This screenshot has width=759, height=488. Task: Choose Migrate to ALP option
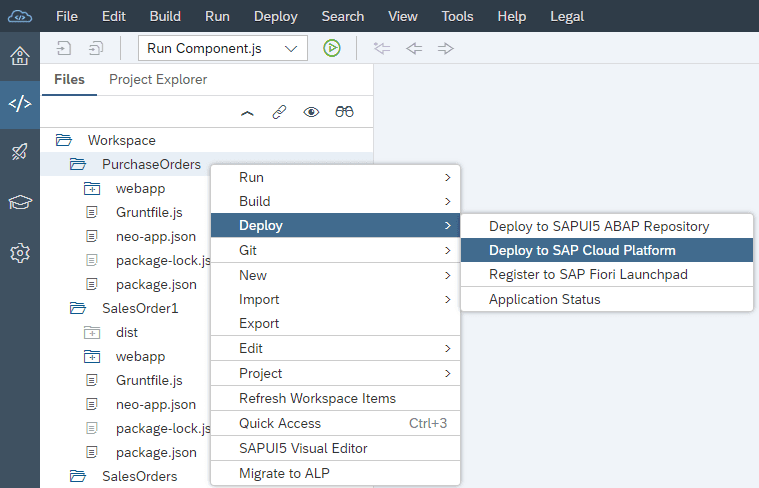point(284,473)
